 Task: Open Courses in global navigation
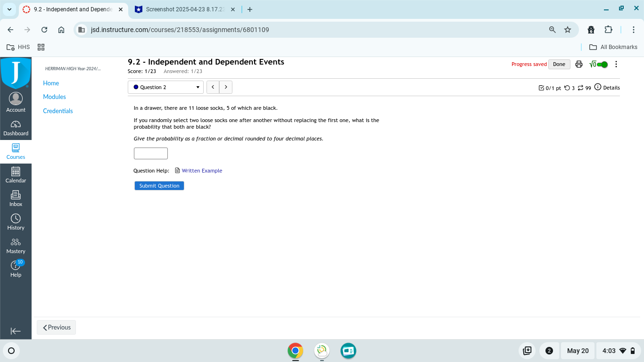click(16, 152)
